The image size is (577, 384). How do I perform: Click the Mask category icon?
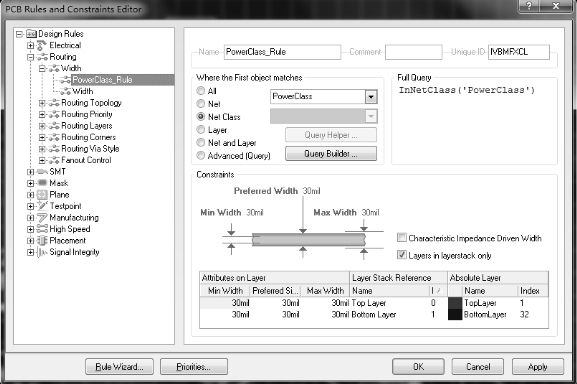click(x=42, y=183)
